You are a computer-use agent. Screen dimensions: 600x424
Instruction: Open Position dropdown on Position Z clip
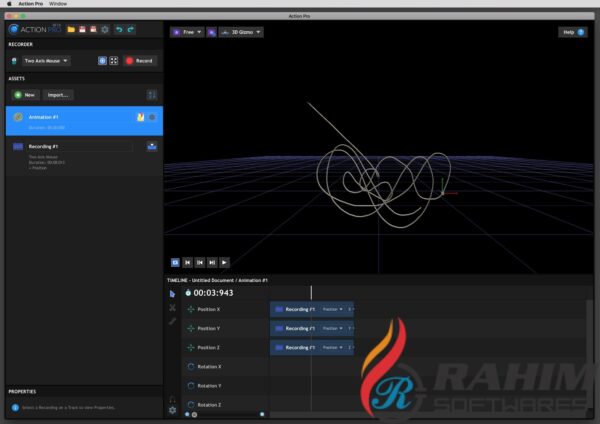tap(333, 347)
